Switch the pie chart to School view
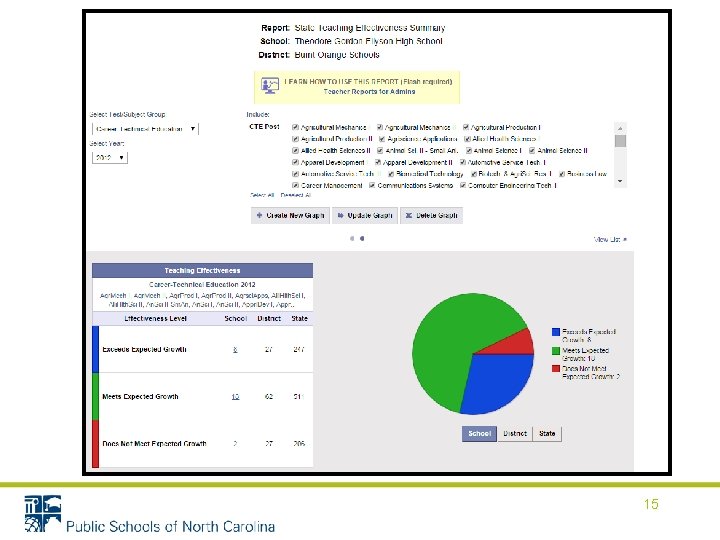The height and width of the screenshot is (540, 720). [479, 433]
